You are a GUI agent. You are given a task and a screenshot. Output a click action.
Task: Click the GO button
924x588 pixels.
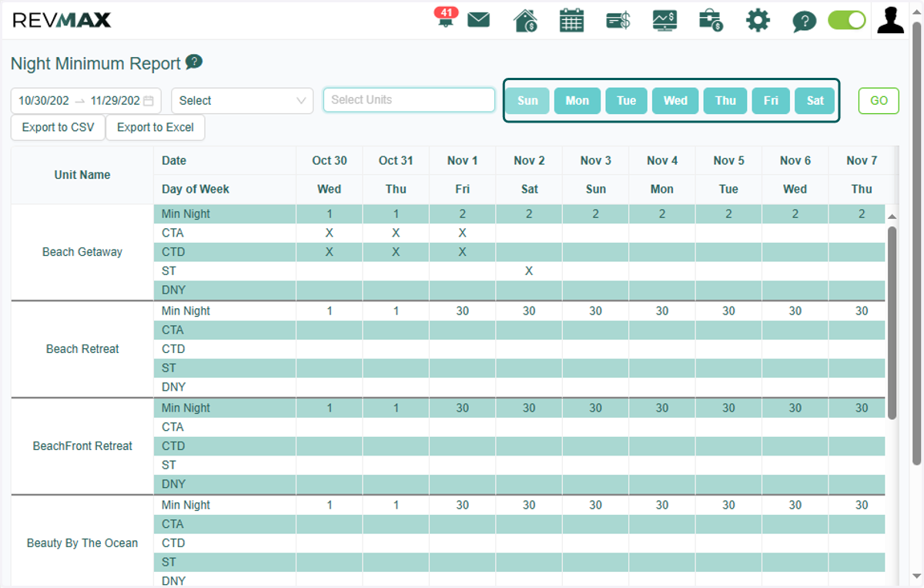click(879, 100)
